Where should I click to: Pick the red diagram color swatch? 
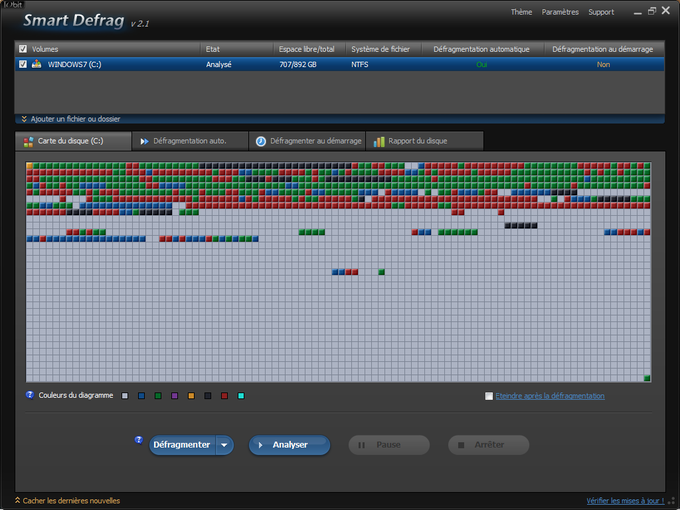224,396
